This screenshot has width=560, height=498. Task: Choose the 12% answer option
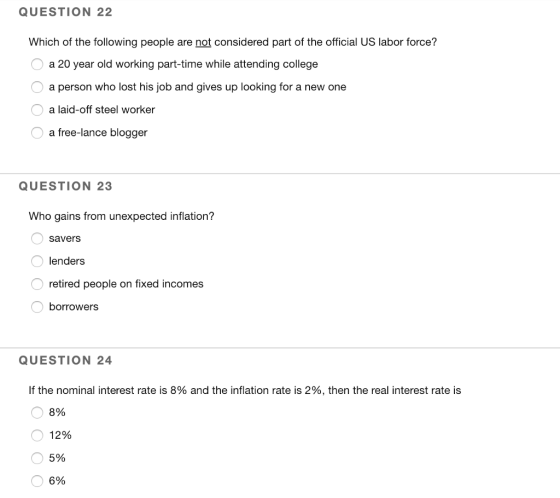coord(37,435)
